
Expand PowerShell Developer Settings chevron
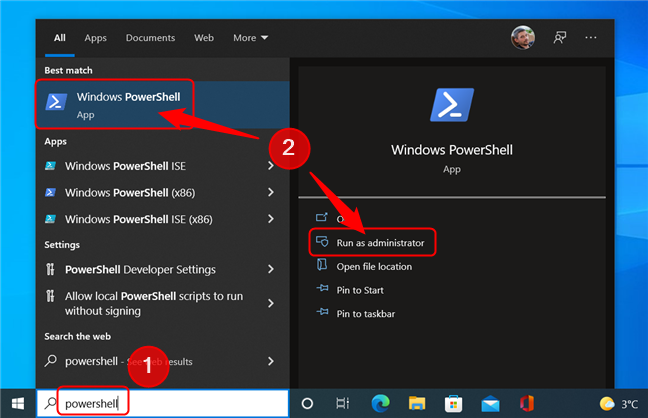coord(271,269)
